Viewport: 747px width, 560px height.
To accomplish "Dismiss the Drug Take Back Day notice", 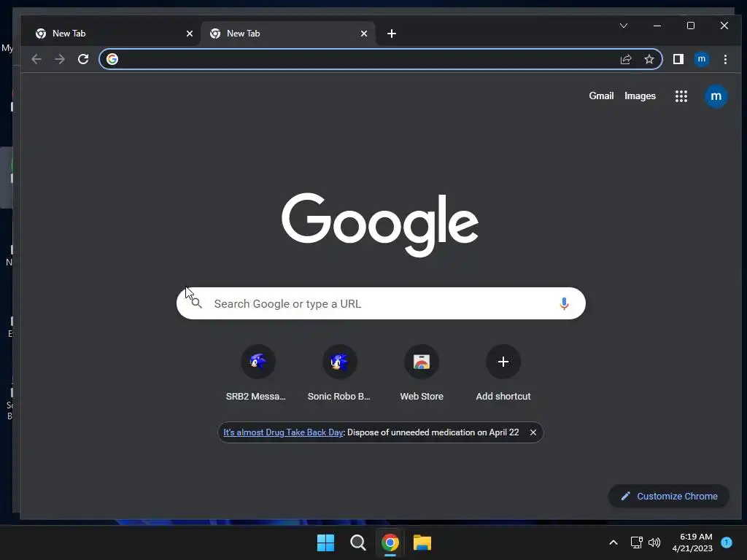I will point(533,432).
